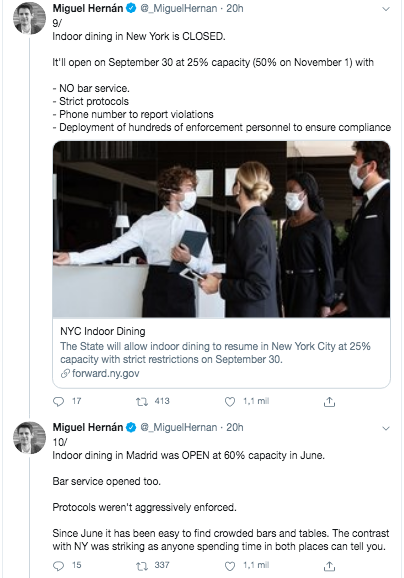Open the 20h timestamp of tweet 9/

pos(234,8)
